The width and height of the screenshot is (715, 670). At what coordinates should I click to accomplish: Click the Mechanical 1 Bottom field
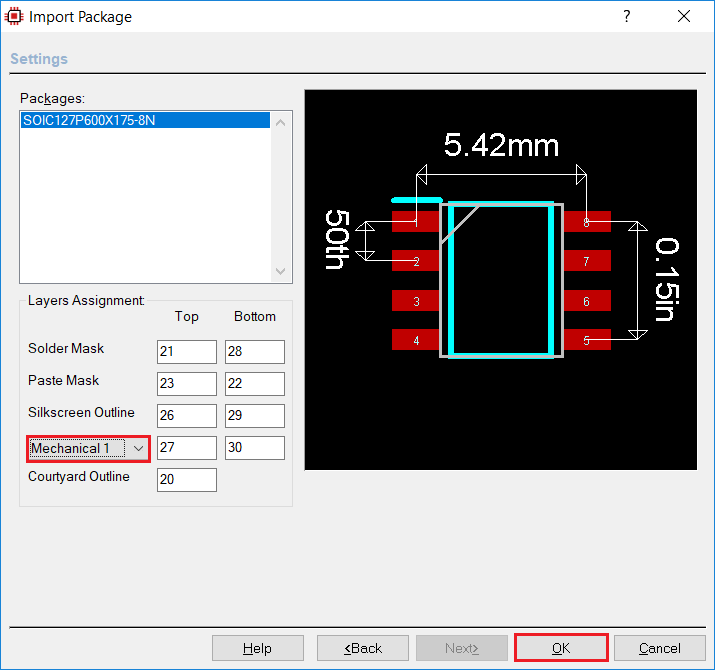click(255, 448)
